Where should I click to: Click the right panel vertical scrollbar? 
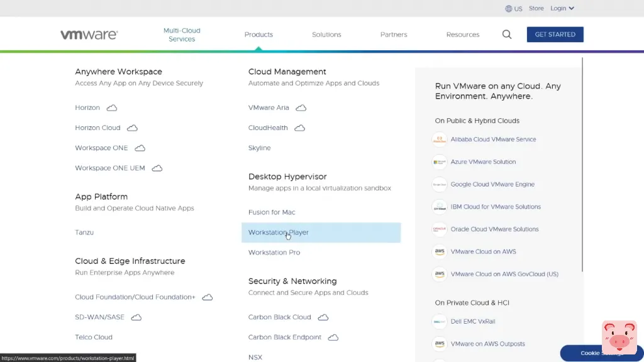(x=582, y=163)
